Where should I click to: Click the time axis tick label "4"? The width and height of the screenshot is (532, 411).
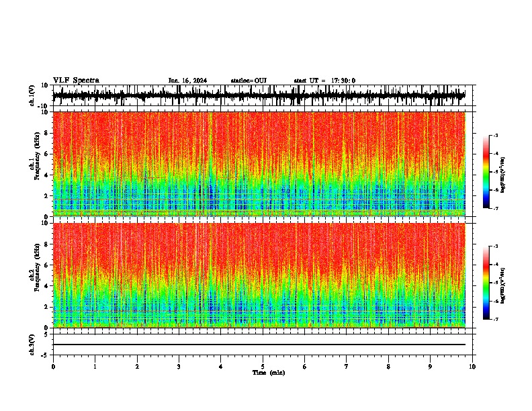coord(221,367)
